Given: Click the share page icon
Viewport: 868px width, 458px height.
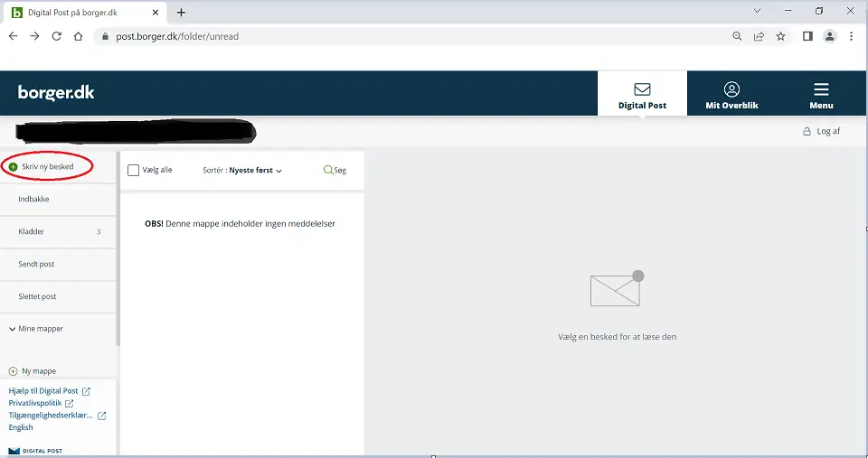Looking at the screenshot, I should (759, 36).
